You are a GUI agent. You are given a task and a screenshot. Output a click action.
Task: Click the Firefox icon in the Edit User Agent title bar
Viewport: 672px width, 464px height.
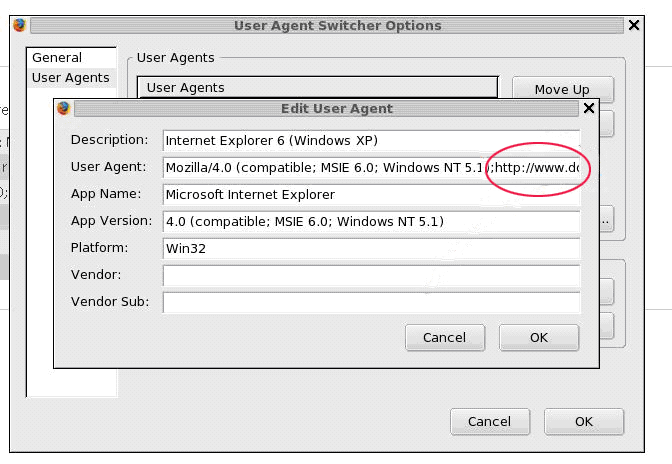63,108
